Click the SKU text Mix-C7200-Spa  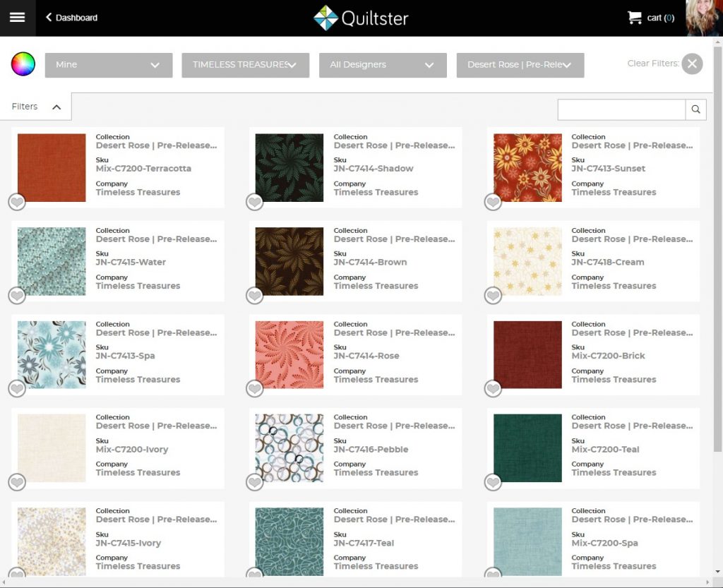pyautogui.click(x=604, y=543)
